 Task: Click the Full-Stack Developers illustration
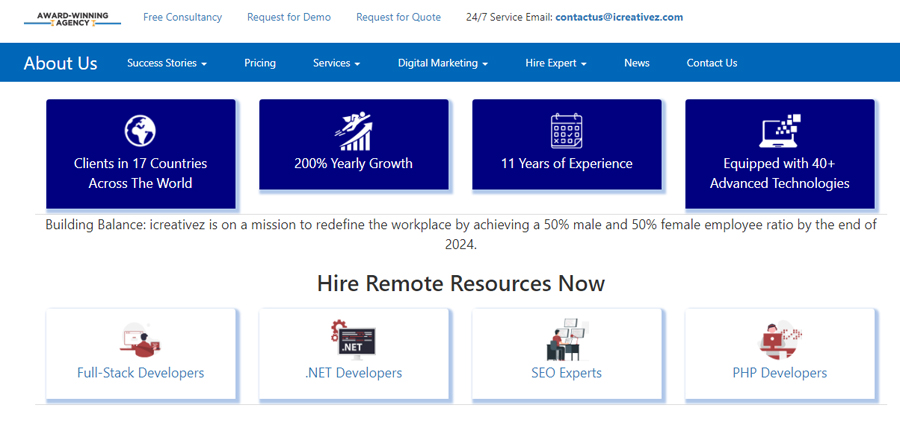141,340
